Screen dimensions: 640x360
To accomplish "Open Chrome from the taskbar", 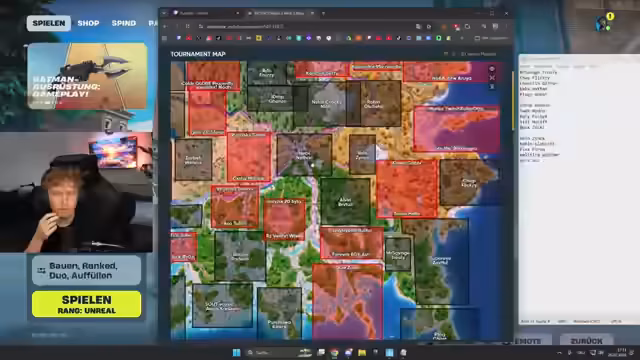I will coord(334,353).
